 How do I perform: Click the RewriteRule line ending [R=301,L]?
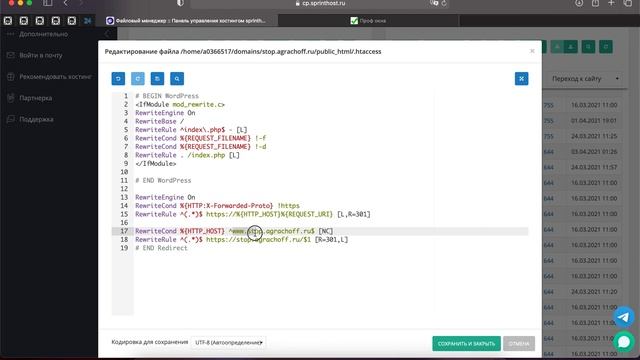coord(242,240)
